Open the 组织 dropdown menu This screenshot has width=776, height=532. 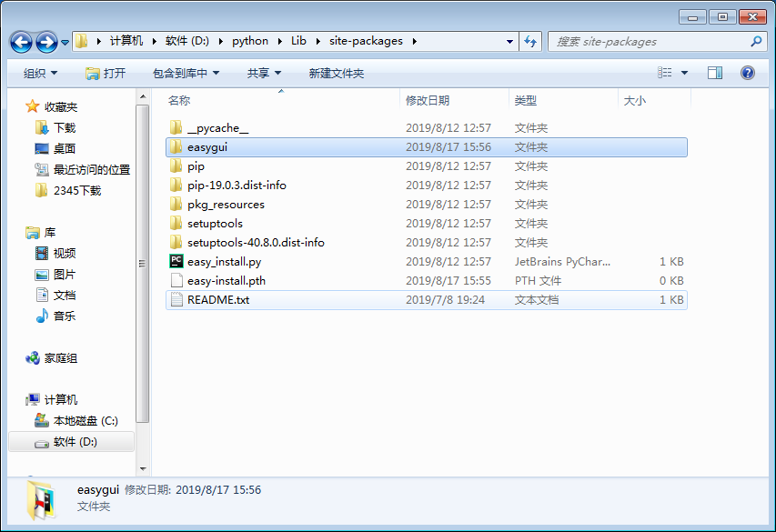40,73
